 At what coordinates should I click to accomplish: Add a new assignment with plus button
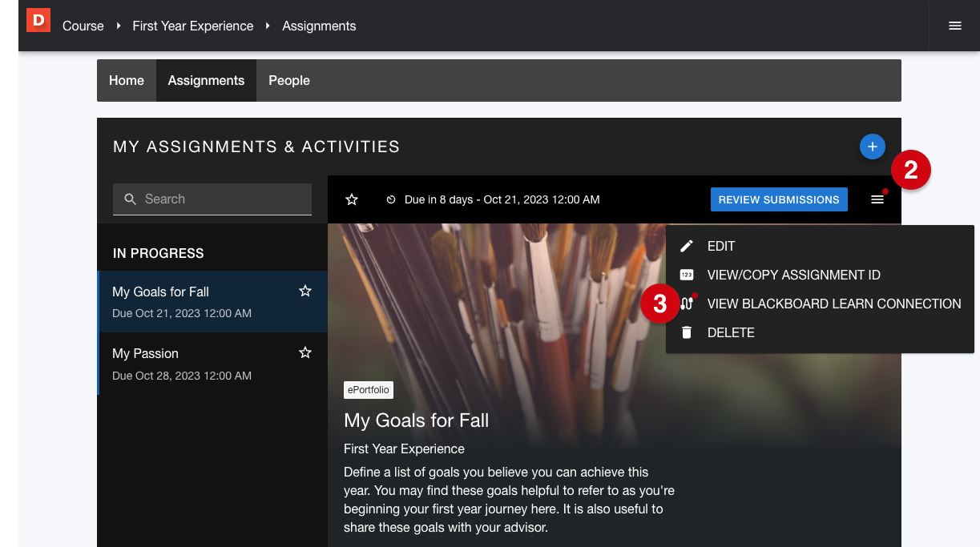(x=872, y=147)
